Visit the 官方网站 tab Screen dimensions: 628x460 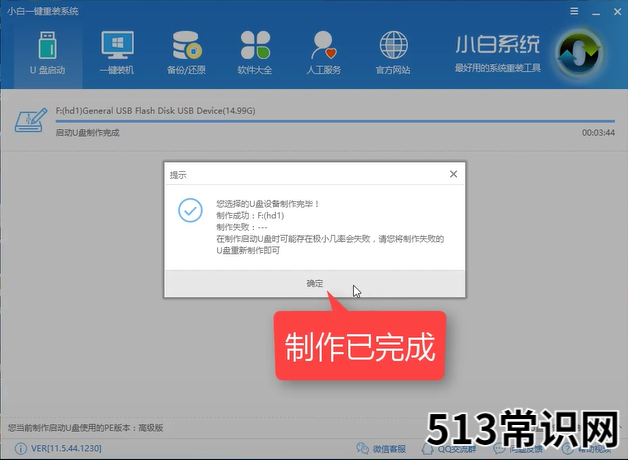393,53
